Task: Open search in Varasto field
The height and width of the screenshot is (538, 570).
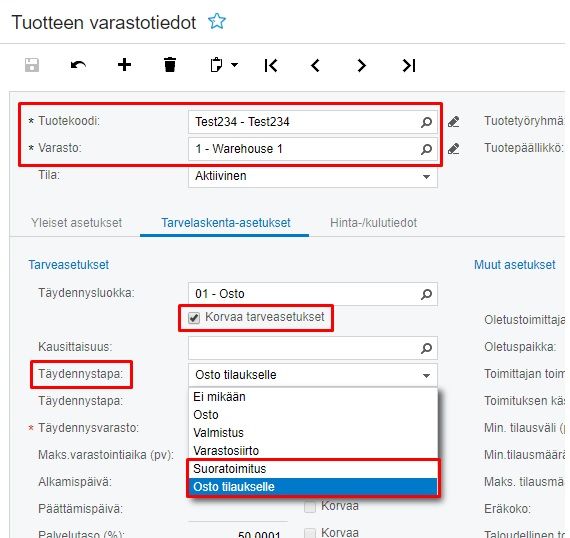Action: pos(426,149)
